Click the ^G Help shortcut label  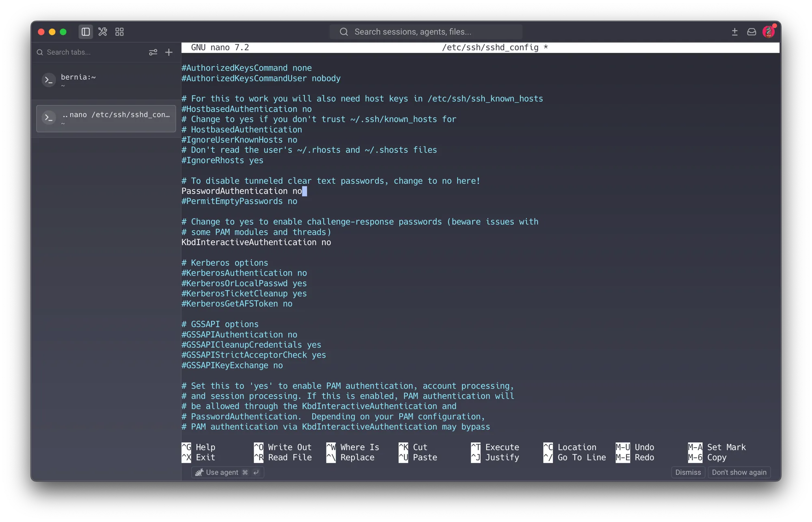point(199,447)
